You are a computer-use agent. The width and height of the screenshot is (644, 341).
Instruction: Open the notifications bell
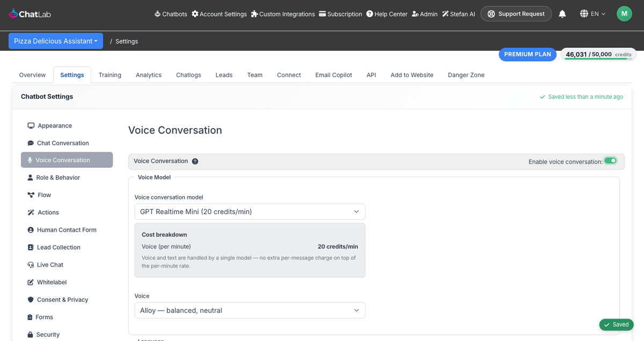click(562, 14)
